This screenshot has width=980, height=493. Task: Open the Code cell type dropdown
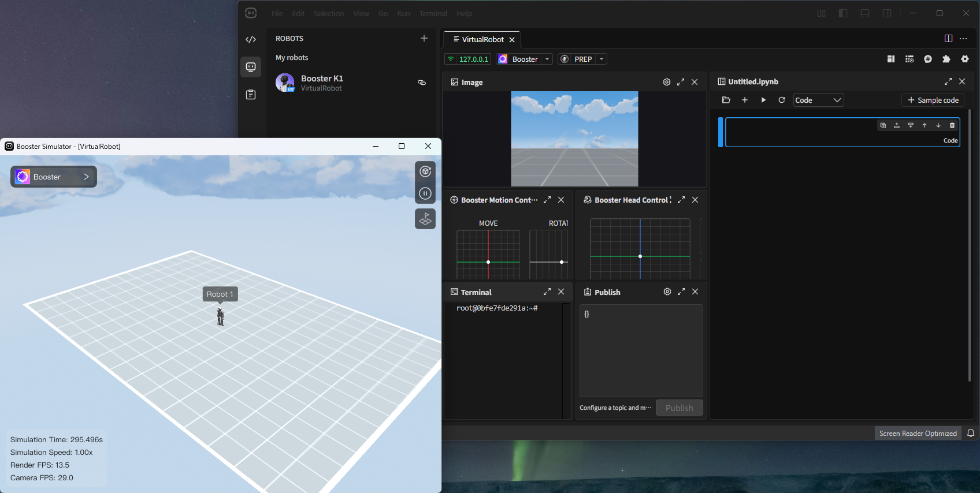pos(818,100)
